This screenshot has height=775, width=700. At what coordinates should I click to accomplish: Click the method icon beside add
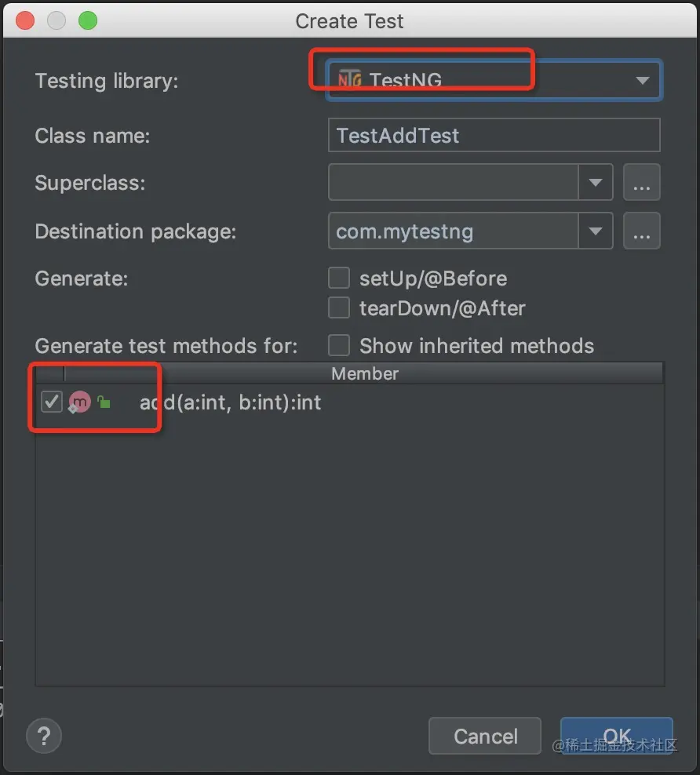click(x=79, y=403)
